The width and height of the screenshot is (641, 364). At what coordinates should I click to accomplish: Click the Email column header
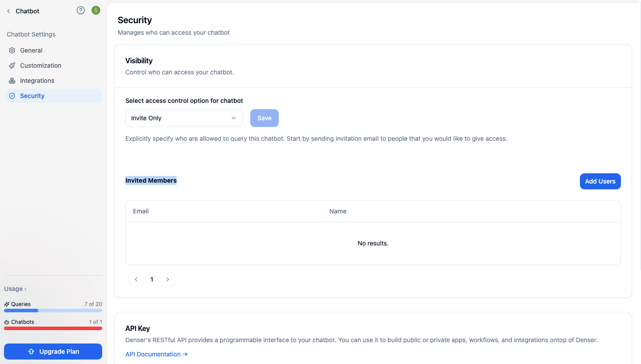(x=141, y=211)
